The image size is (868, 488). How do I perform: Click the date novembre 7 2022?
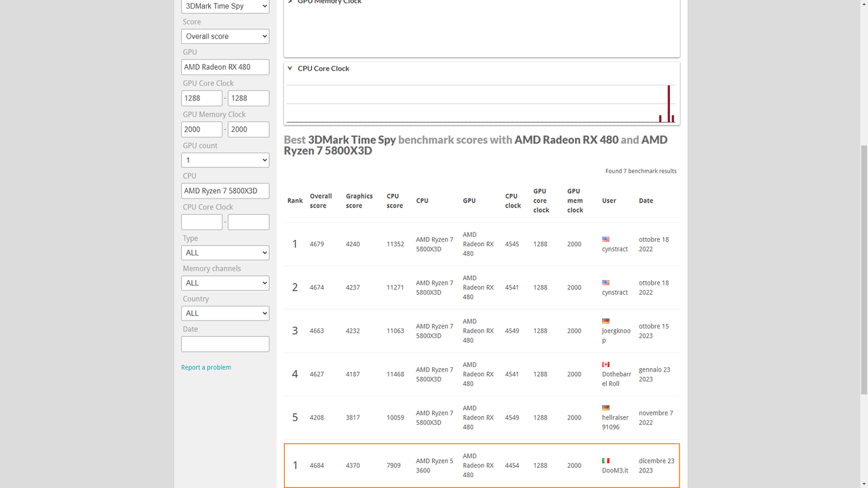pos(656,418)
